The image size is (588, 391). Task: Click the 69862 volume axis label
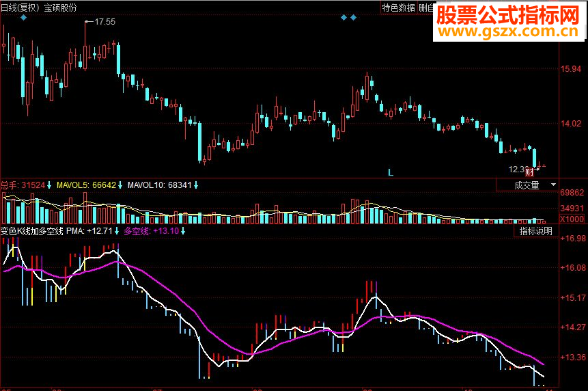coord(572,193)
